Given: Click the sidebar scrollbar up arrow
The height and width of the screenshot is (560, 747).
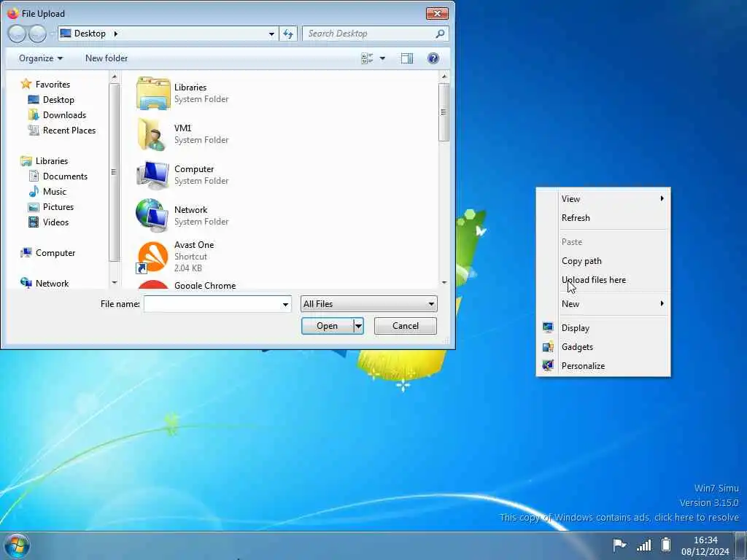Looking at the screenshot, I should click(114, 77).
